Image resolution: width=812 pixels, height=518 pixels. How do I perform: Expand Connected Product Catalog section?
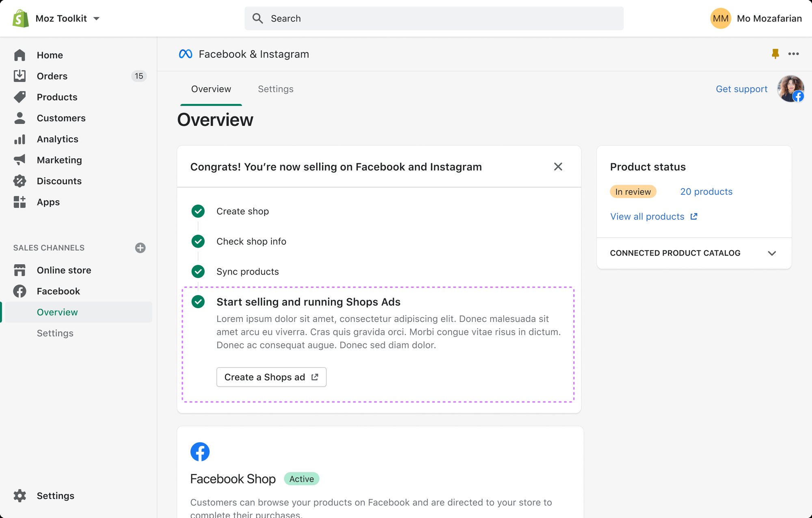click(x=694, y=253)
